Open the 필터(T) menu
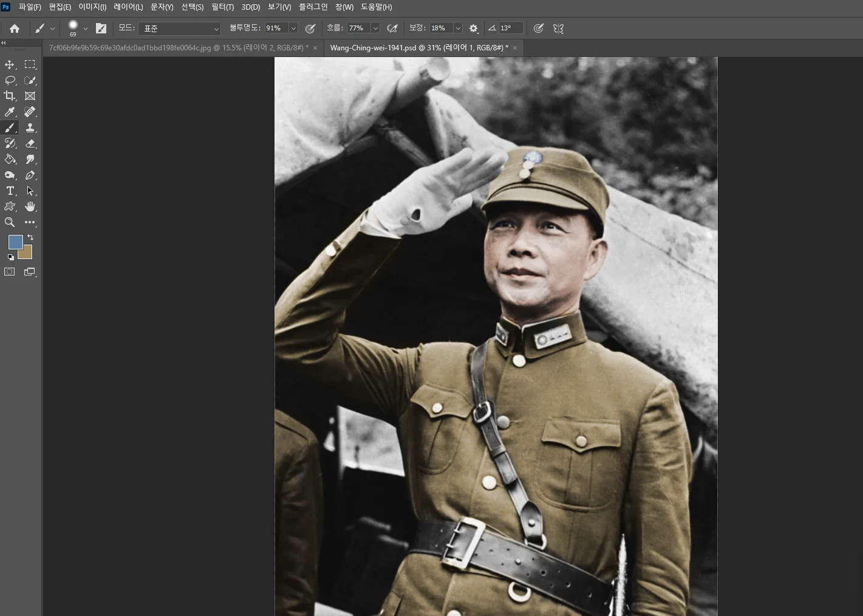The width and height of the screenshot is (863, 616). [x=222, y=7]
